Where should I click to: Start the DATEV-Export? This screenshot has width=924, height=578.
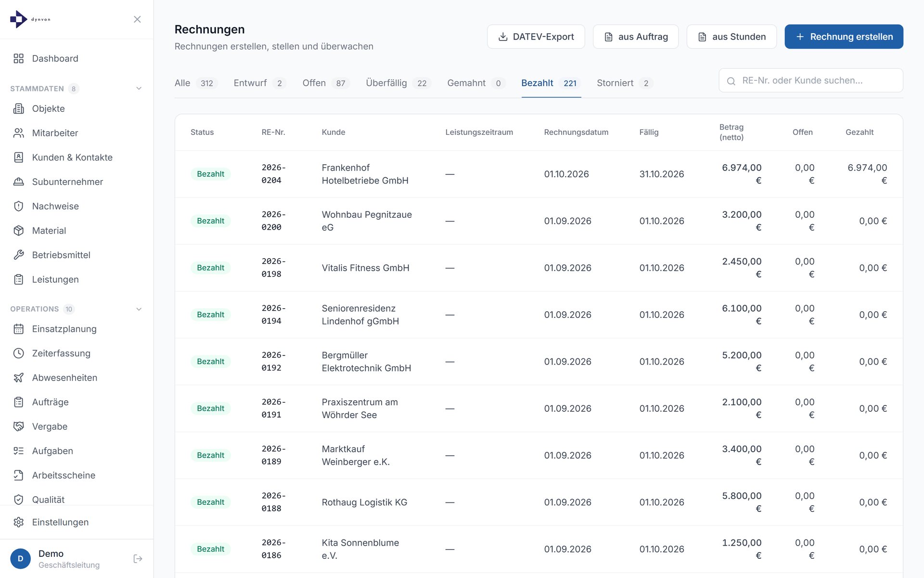click(536, 37)
